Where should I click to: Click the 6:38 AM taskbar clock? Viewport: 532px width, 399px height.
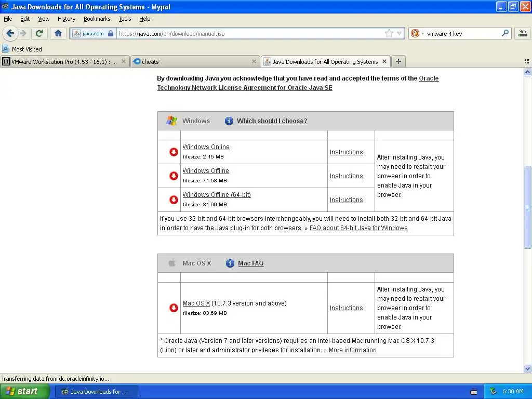click(x=513, y=391)
